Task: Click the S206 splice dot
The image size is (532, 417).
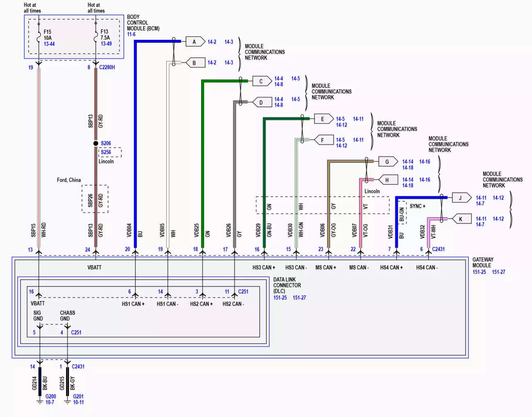Action: coord(96,143)
